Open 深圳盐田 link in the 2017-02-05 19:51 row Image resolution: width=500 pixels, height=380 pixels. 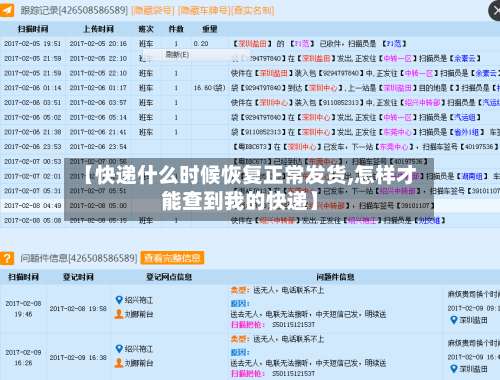tap(253, 44)
